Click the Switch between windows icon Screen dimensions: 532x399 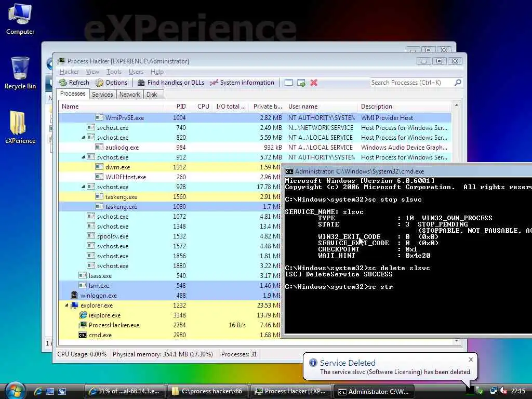(62, 391)
